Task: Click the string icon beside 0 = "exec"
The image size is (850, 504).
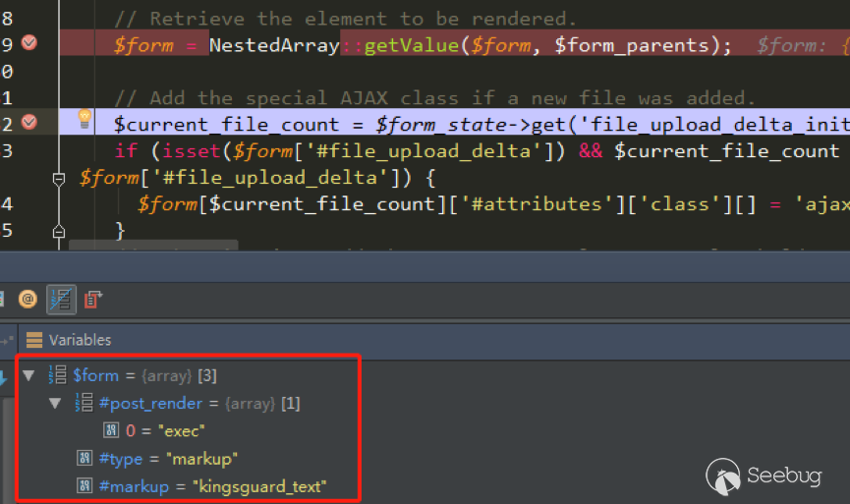Action: pyautogui.click(x=111, y=430)
